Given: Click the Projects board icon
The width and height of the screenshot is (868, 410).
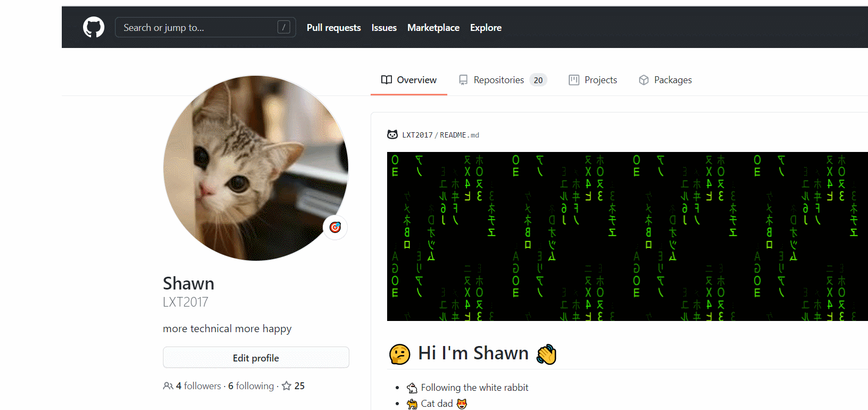Looking at the screenshot, I should pyautogui.click(x=574, y=80).
